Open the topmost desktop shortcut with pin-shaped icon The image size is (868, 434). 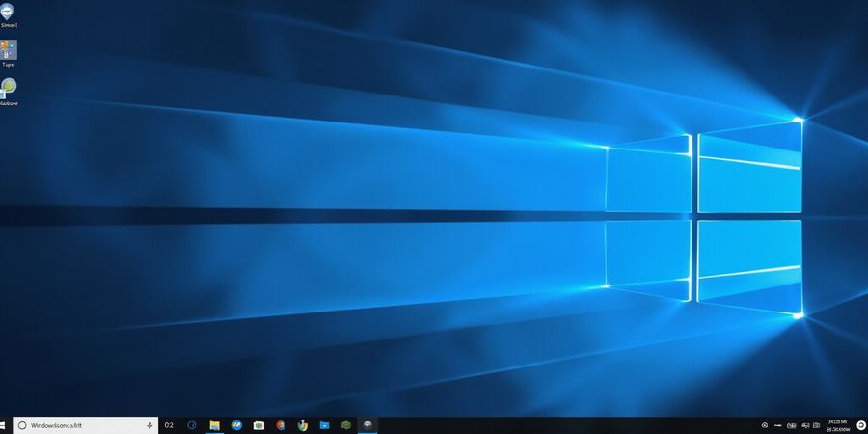(8, 14)
